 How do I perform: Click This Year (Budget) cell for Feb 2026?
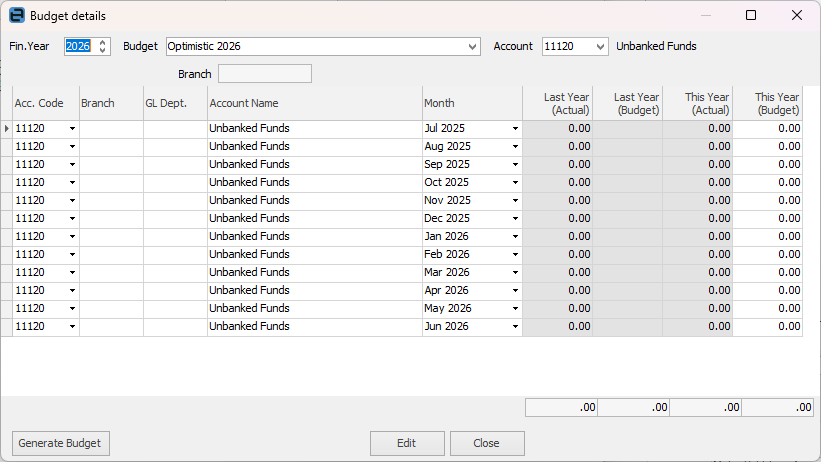(x=768, y=255)
